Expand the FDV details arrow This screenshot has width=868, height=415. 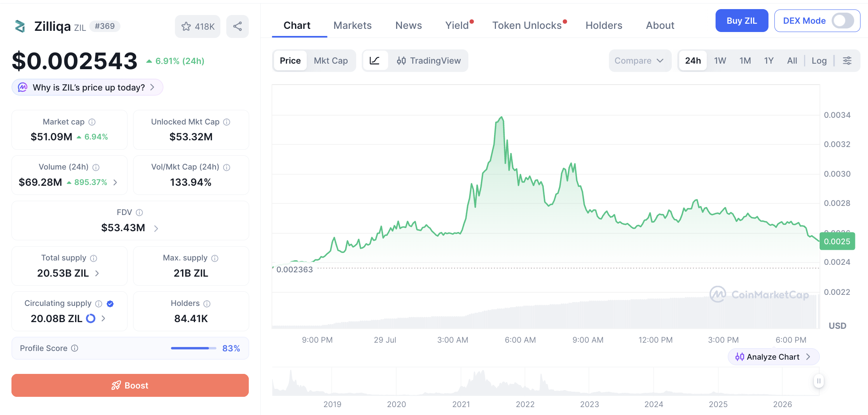click(x=156, y=228)
